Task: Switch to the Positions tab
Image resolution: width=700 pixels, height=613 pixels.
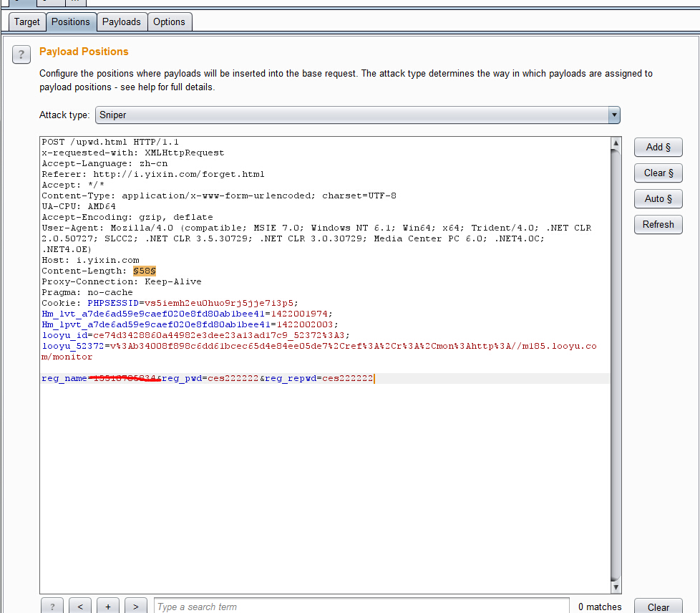Action: [71, 22]
